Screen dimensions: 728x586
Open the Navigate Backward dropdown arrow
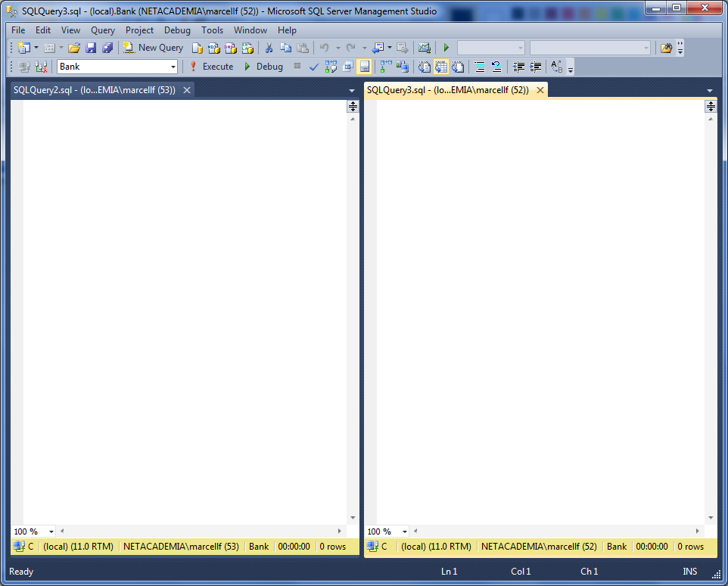pyautogui.click(x=390, y=48)
